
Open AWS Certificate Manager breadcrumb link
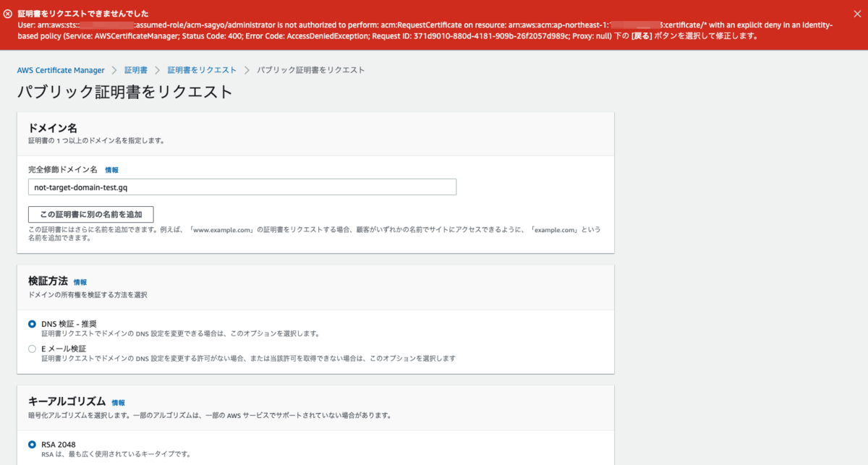(x=61, y=70)
